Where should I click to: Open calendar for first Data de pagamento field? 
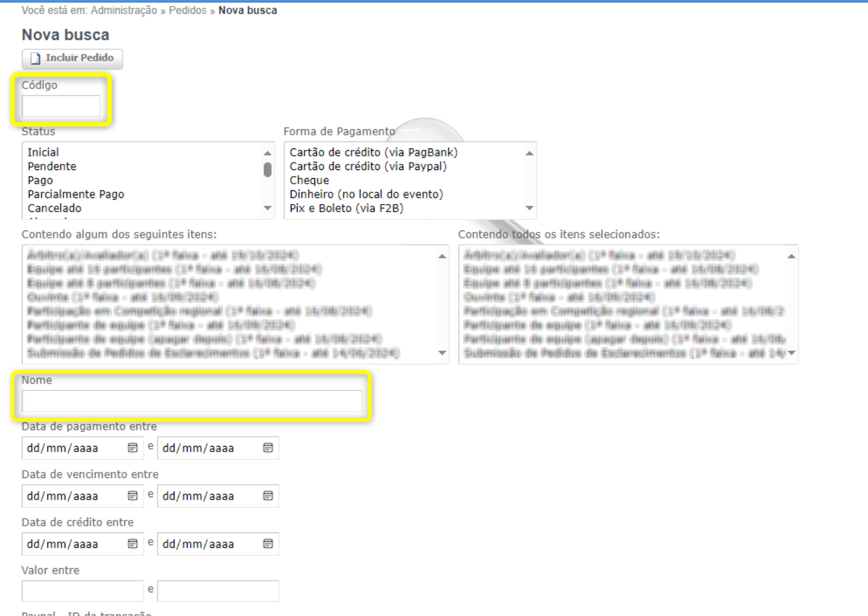133,448
